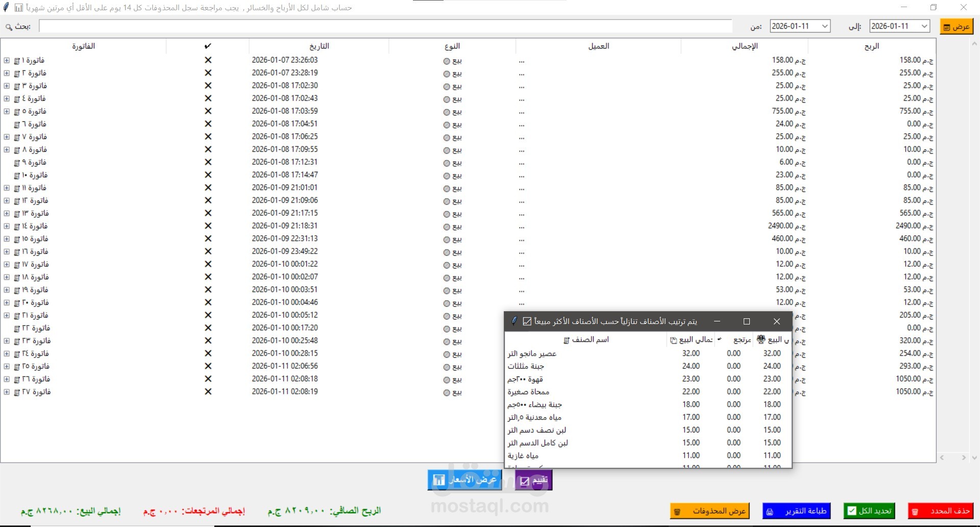
Task: Expand the فاتورة ١٣ tree row
Action: click(x=7, y=213)
